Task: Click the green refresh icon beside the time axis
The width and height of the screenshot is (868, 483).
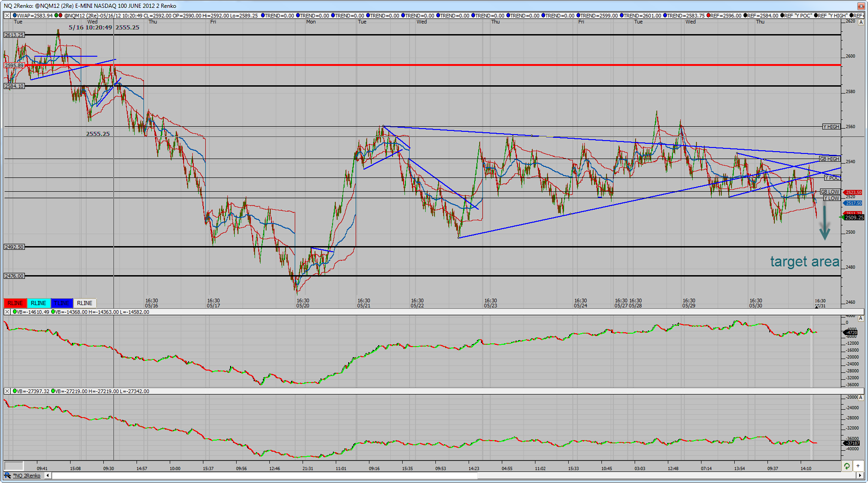Action: (847, 466)
